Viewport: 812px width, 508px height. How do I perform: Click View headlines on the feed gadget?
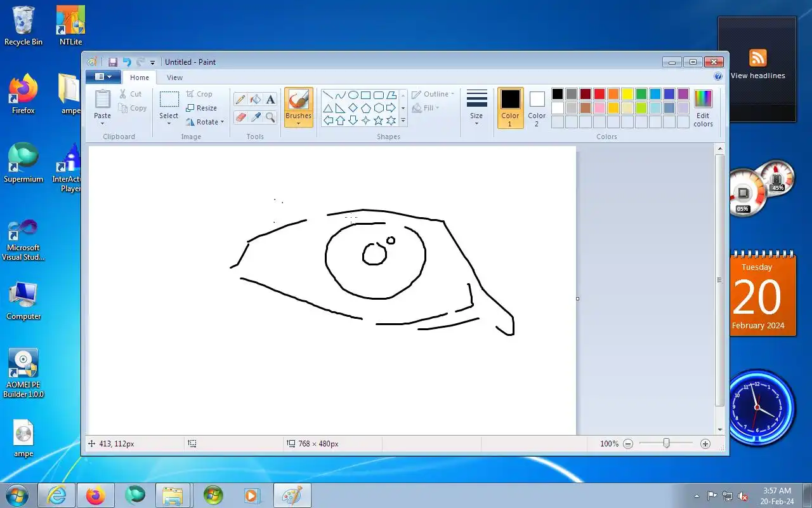[757, 76]
